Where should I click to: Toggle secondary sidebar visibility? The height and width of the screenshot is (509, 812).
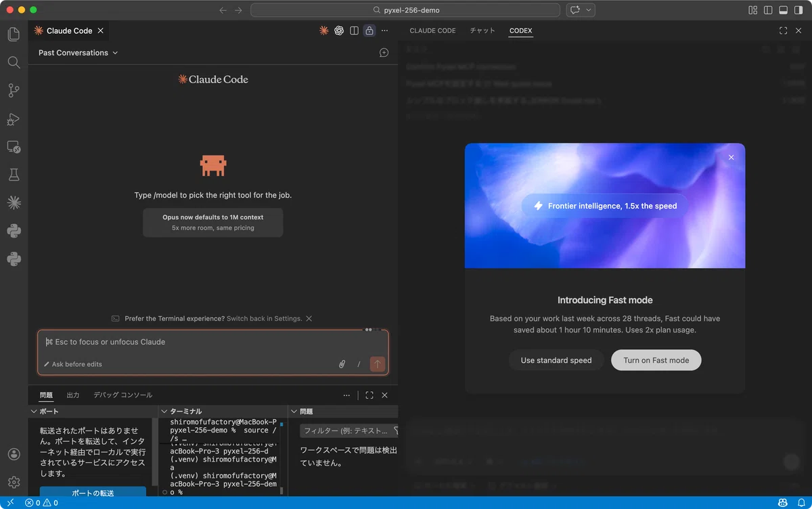(798, 10)
